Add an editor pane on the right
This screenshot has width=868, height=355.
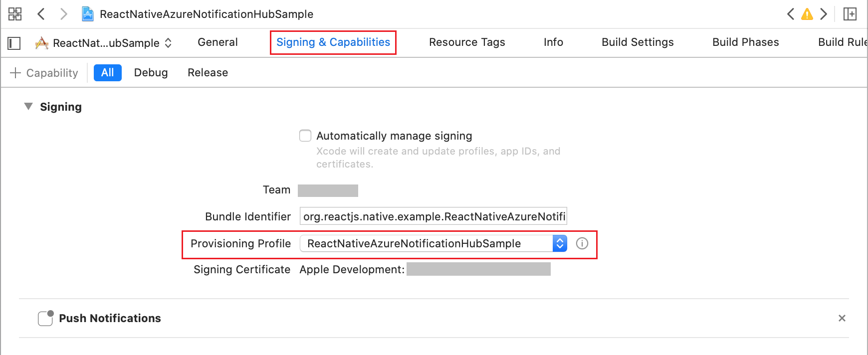pos(850,14)
